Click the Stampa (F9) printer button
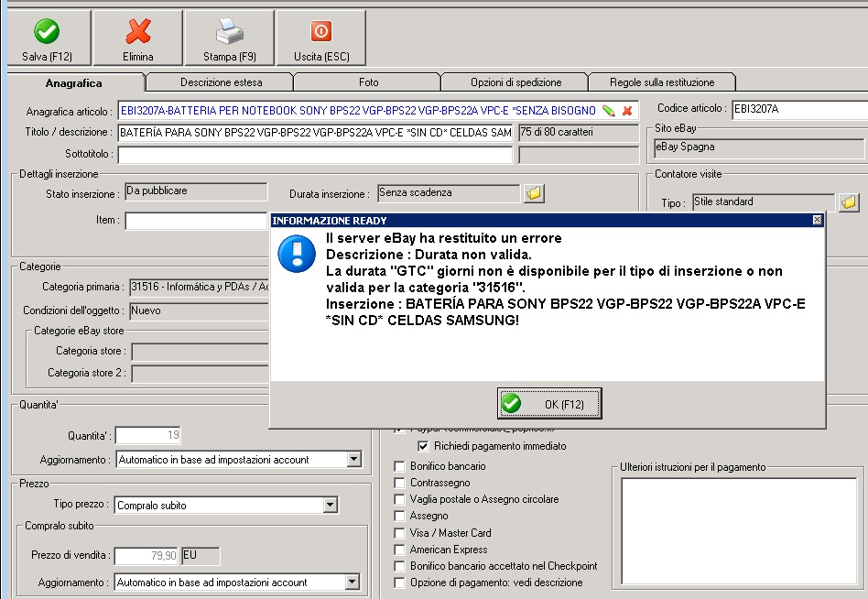Image resolution: width=868 pixels, height=599 pixels. tap(229, 38)
